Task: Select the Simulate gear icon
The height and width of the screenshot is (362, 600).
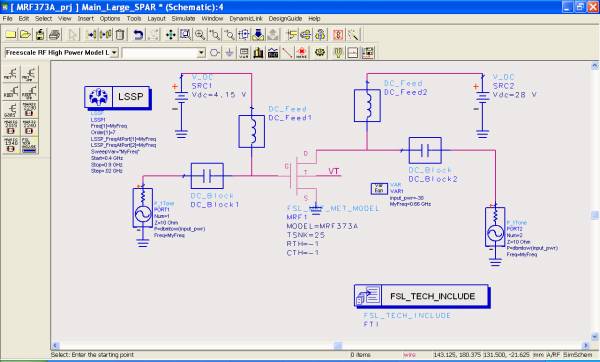Action: click(320, 52)
